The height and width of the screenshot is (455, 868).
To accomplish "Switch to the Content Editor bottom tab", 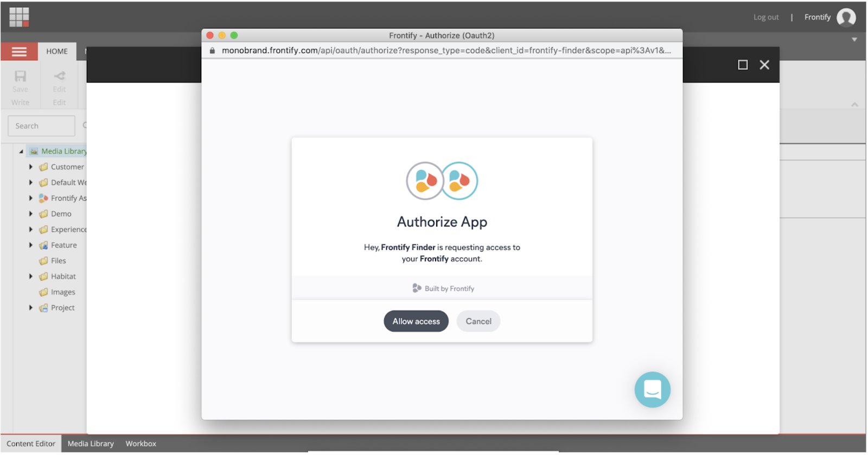I will coord(31,444).
